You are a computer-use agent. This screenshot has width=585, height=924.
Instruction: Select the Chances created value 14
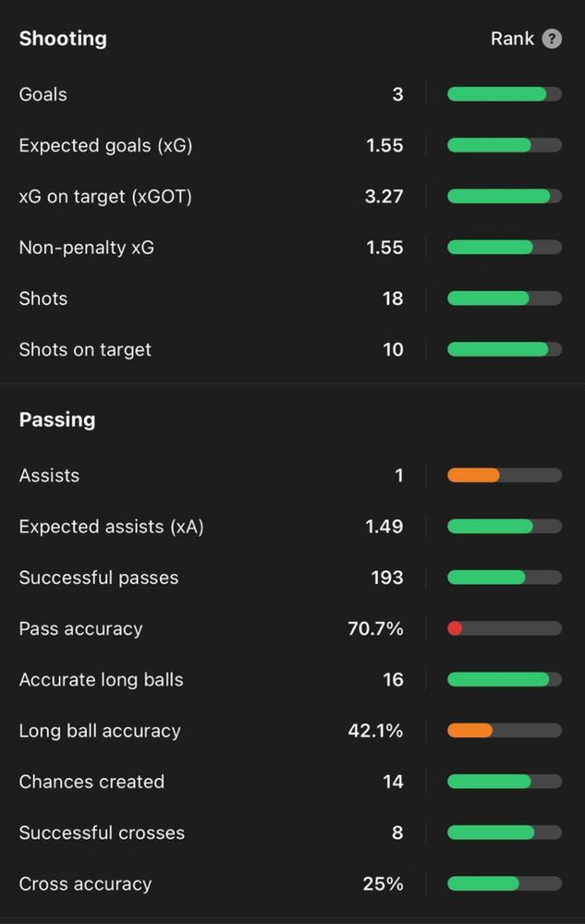pos(393,782)
